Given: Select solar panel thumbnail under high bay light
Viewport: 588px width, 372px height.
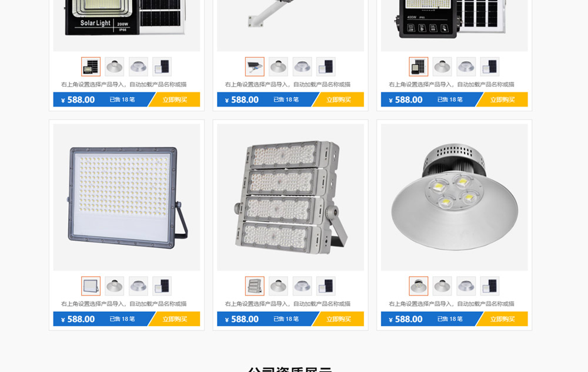Looking at the screenshot, I should point(490,286).
